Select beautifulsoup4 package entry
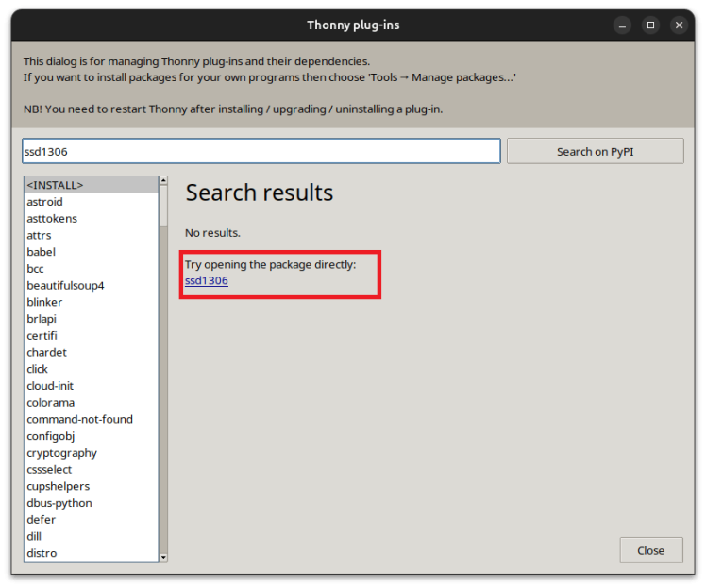 pos(92,285)
